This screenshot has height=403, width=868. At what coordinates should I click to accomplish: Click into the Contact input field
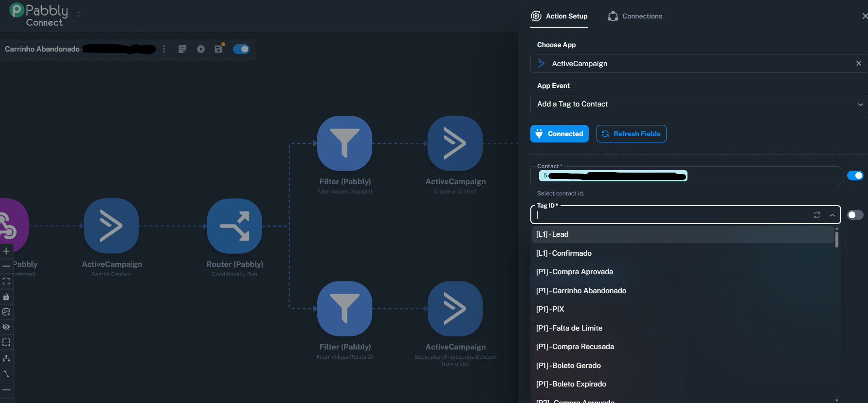pos(686,175)
